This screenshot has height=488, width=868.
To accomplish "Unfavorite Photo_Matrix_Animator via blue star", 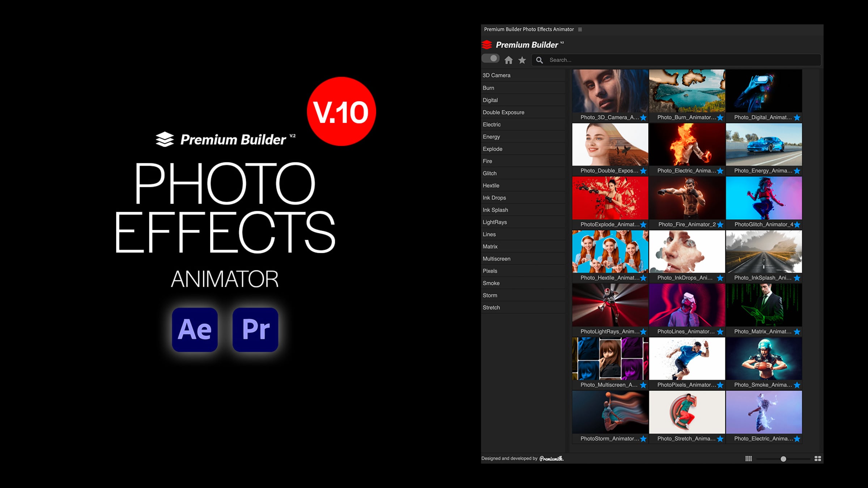I will [x=797, y=331].
